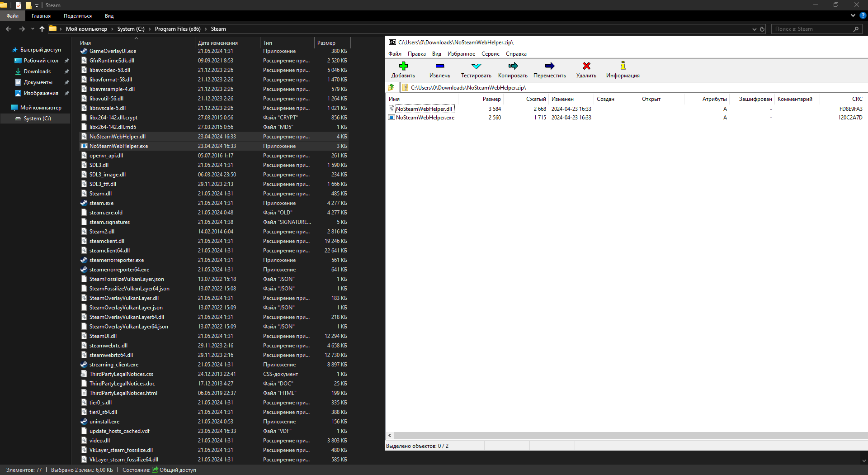Expand the chevron after Мой компьютер breadcrumb
Viewport: 868px width, 475px height.
pyautogui.click(x=112, y=29)
